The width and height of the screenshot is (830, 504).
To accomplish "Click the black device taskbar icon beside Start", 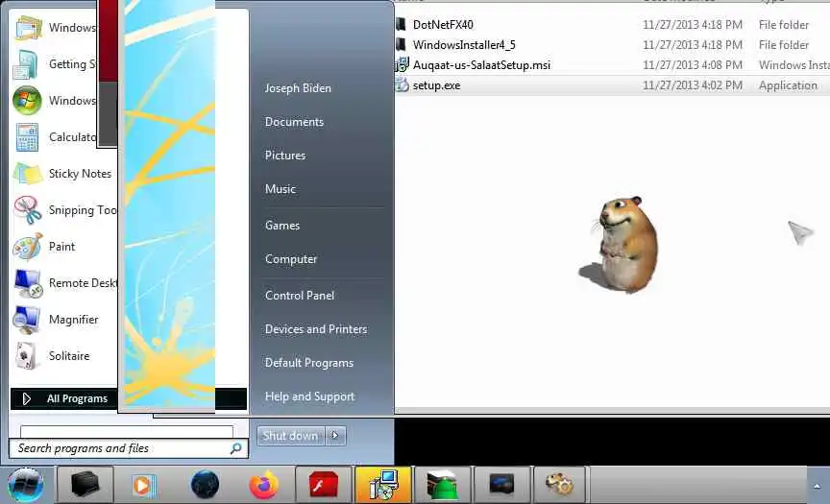I will 85,485.
